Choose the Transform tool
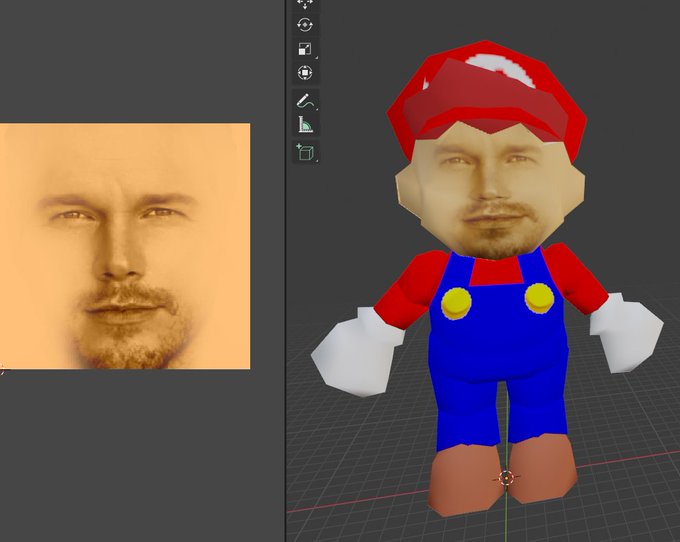The image size is (680, 542). pos(305,73)
